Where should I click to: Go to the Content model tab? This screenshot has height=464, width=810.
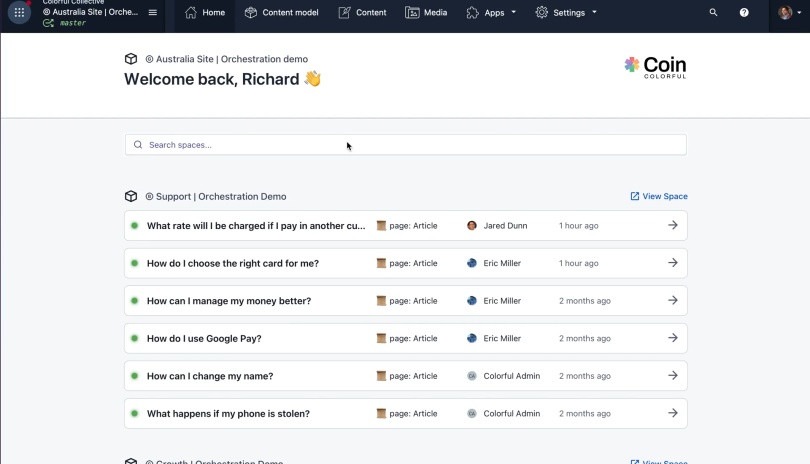coord(282,12)
